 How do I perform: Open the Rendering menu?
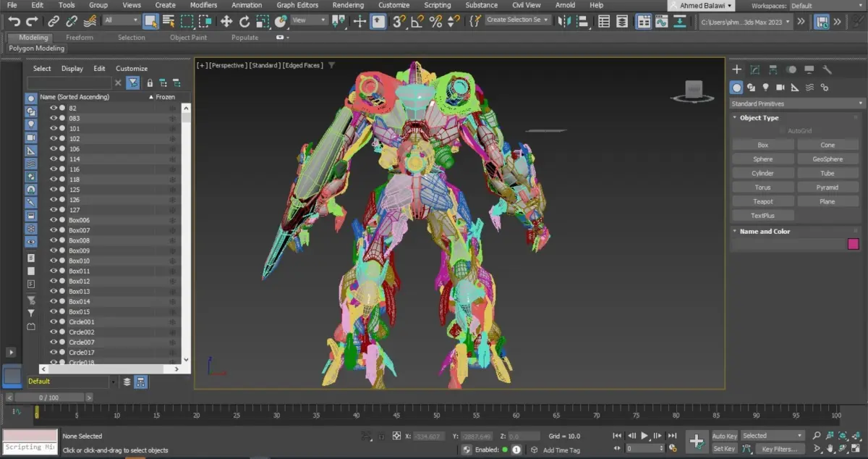pos(348,5)
